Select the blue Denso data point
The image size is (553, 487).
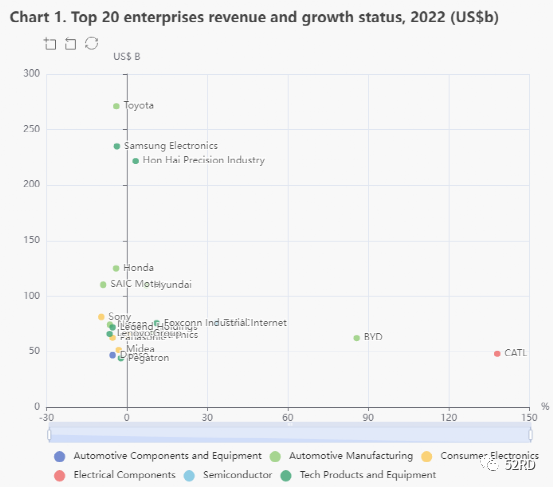pyautogui.click(x=113, y=355)
